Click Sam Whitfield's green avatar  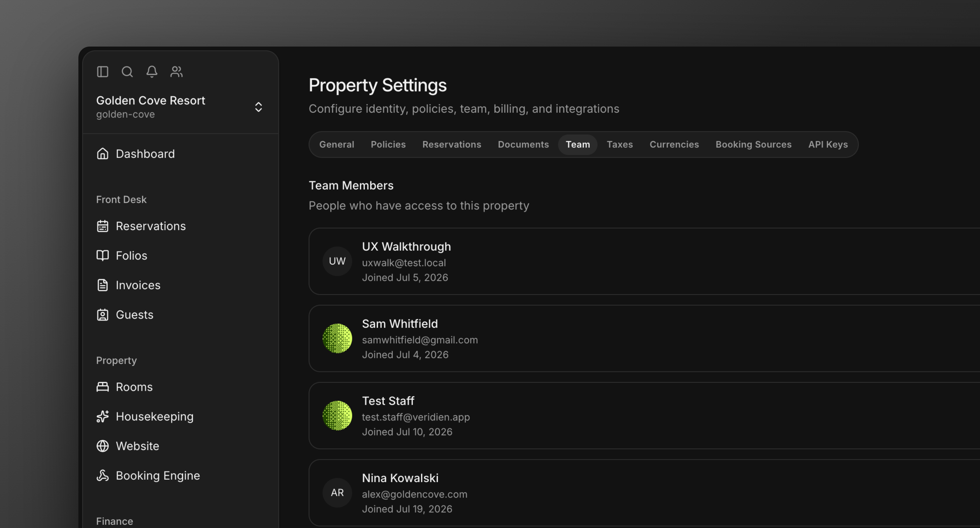[337, 339]
